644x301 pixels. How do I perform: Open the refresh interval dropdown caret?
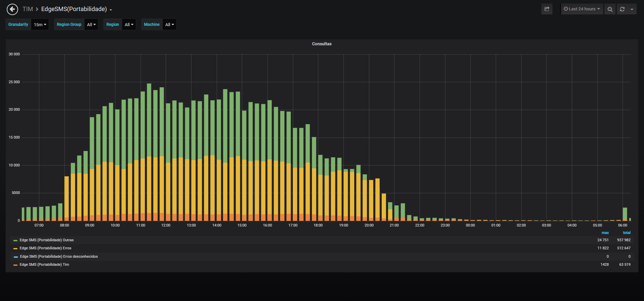coord(632,9)
